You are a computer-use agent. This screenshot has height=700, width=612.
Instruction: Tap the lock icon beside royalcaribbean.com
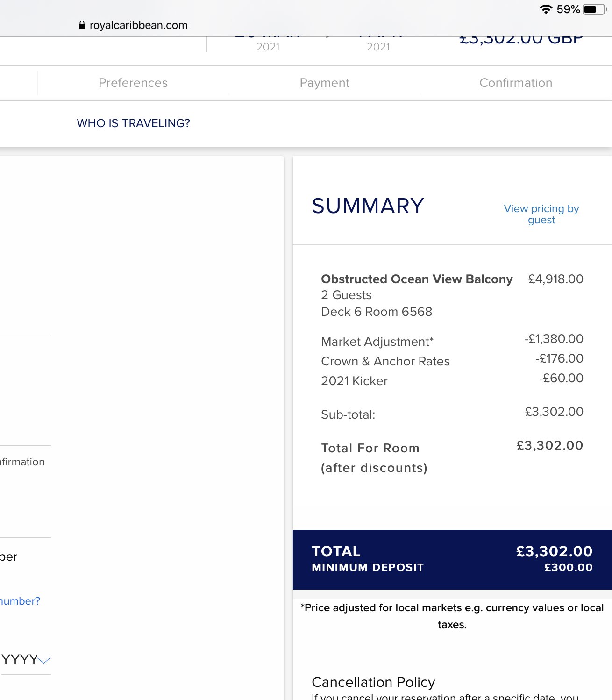point(82,25)
